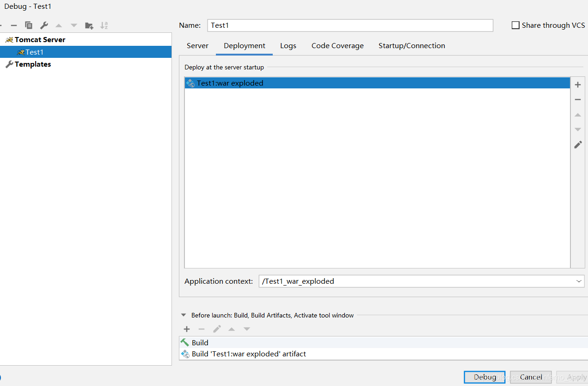Screen dimensions: 588x386
Task: Enable Share through VCS checkbox
Action: pos(515,25)
